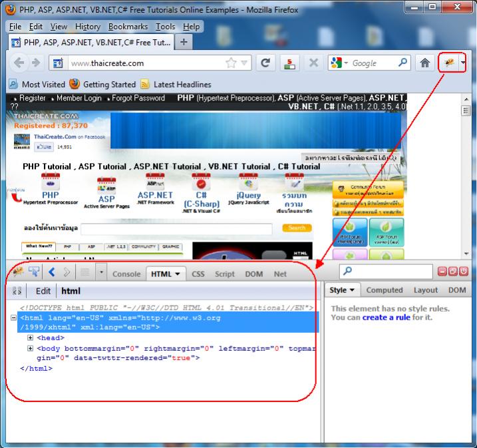Open the History menu
The width and height of the screenshot is (477, 448).
[88, 27]
